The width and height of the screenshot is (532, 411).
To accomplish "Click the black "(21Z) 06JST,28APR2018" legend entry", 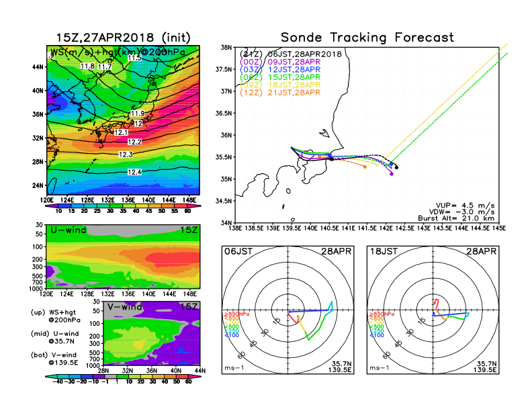I will tap(291, 54).
